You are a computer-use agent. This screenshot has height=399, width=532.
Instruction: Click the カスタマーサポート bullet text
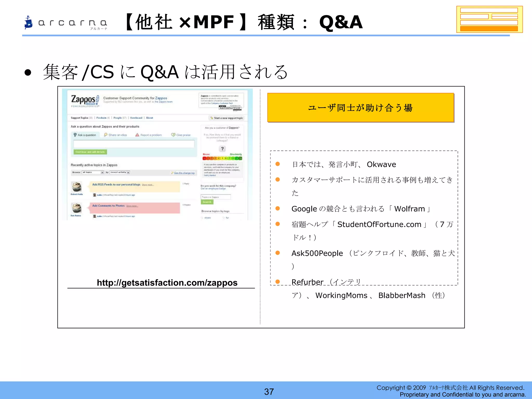[x=372, y=186]
